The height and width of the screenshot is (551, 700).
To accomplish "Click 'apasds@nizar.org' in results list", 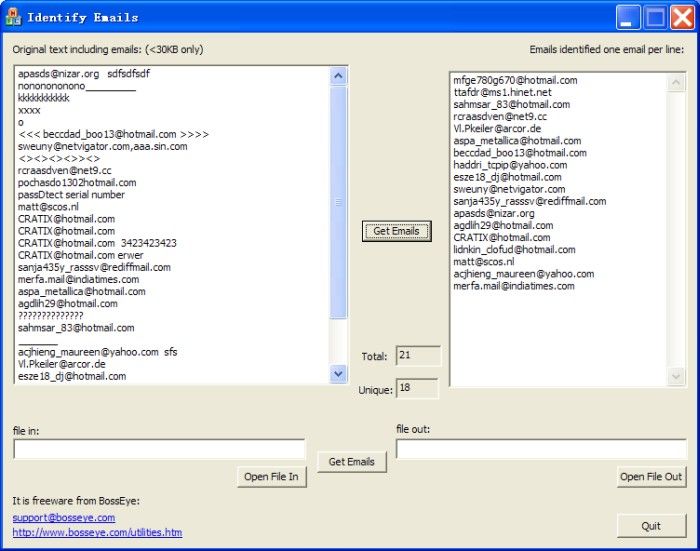I will pos(494,213).
